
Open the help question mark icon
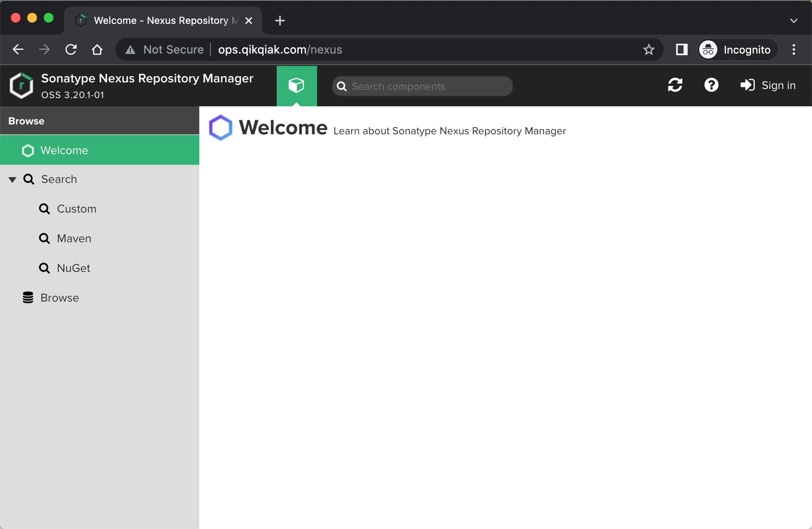[711, 85]
